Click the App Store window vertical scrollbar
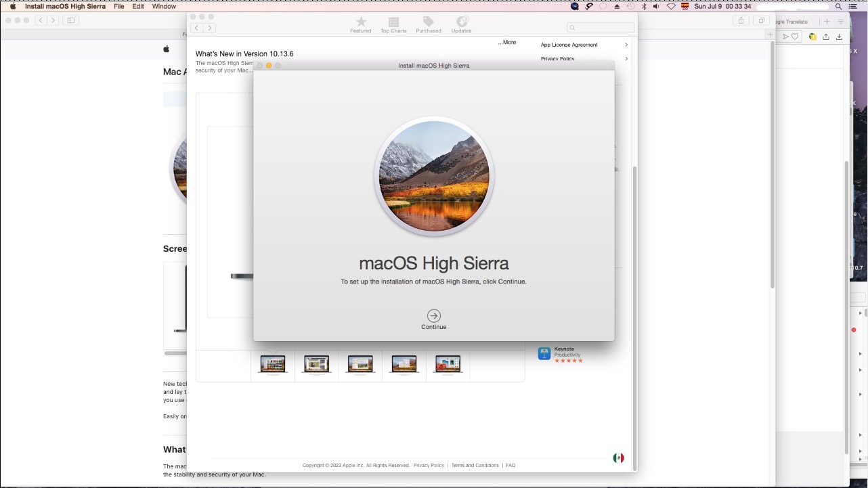This screenshot has height=488, width=868. 634,318
